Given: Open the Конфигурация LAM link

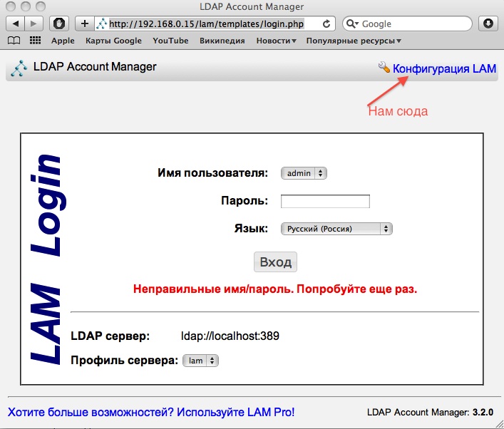Looking at the screenshot, I should pyautogui.click(x=443, y=68).
